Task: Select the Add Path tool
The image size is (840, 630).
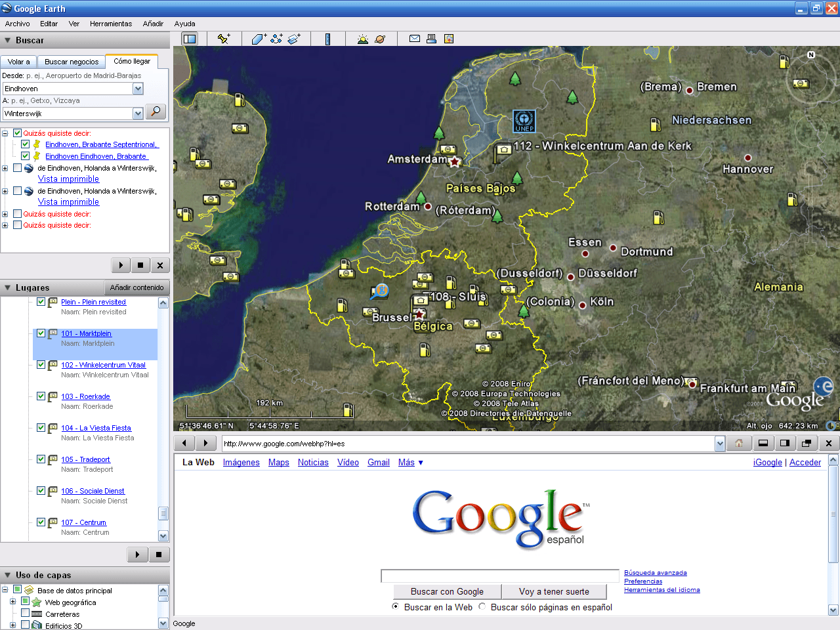Action: 276,38
